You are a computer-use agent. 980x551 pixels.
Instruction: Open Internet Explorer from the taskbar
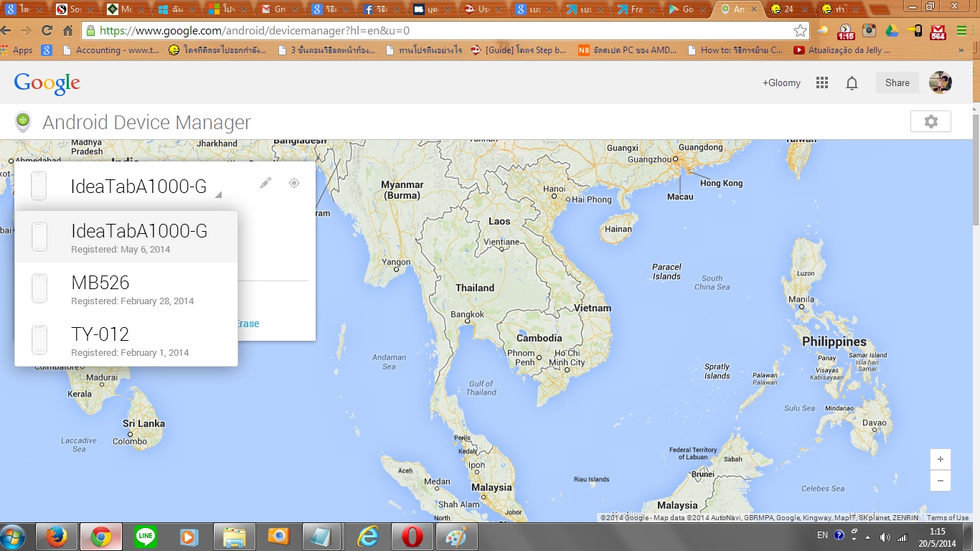(367, 537)
